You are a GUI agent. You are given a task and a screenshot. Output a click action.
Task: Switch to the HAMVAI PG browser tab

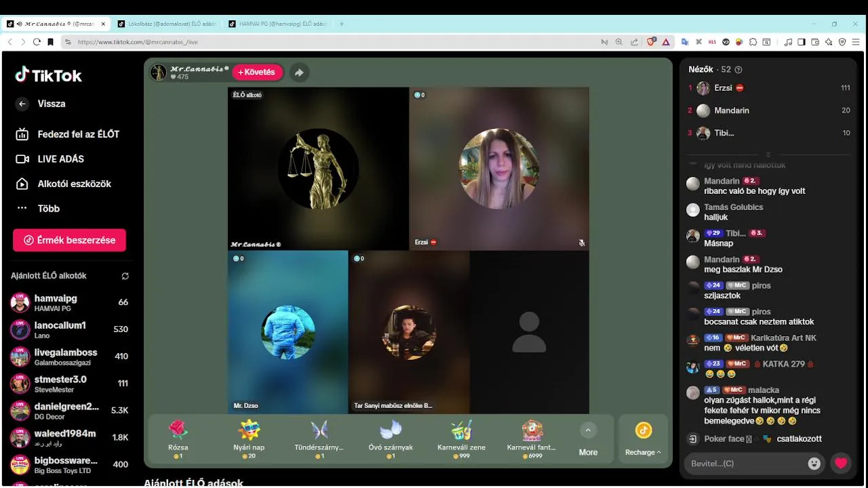277,24
